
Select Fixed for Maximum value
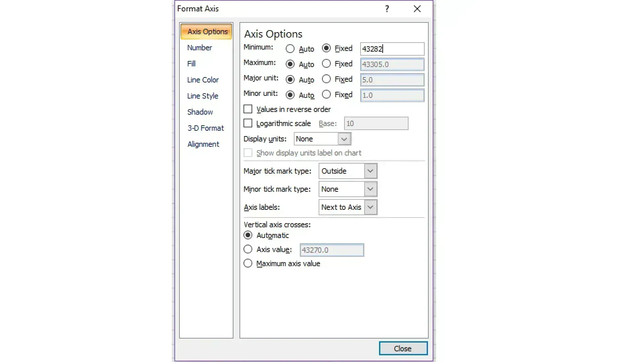pyautogui.click(x=326, y=64)
